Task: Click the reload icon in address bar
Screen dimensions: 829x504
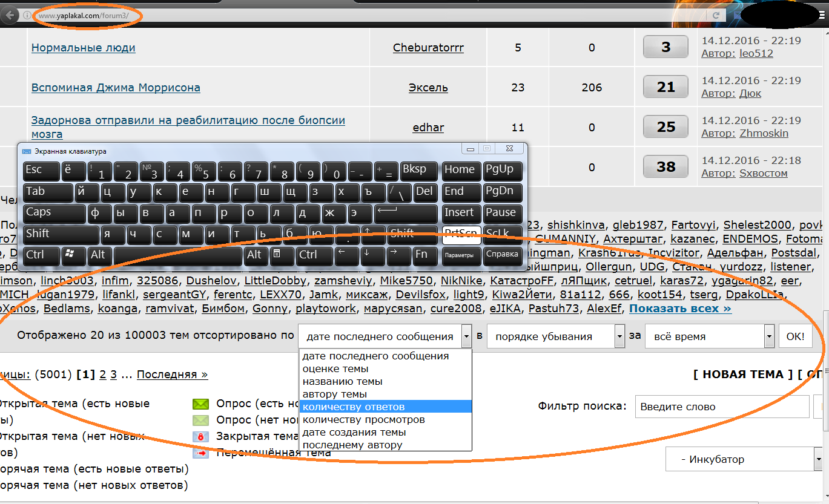Action: tap(716, 15)
